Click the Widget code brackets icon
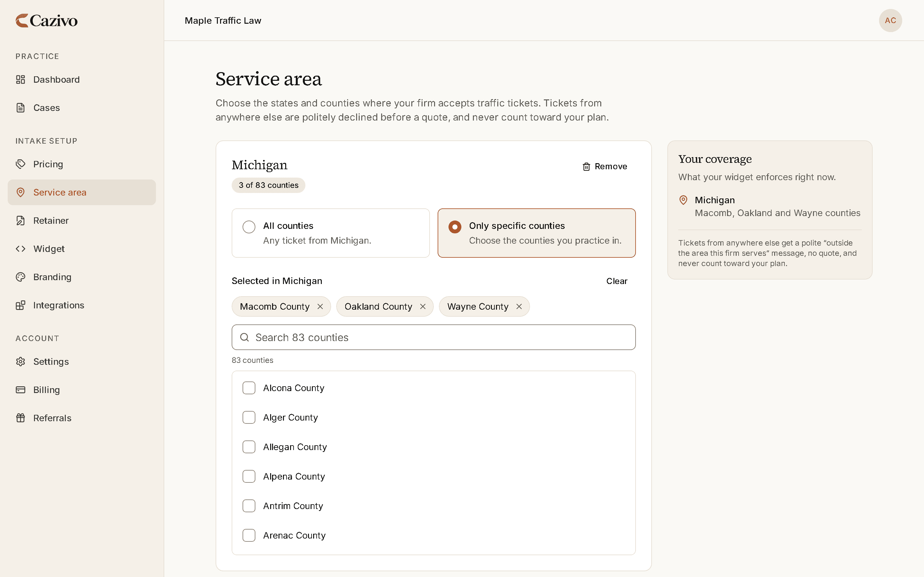This screenshot has width=924, height=577. tap(20, 249)
